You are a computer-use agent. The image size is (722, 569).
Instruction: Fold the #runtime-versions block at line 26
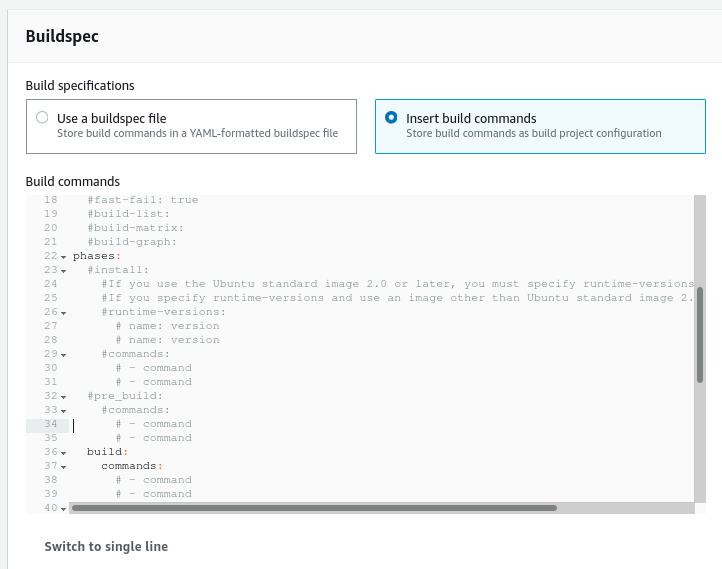[x=64, y=313]
